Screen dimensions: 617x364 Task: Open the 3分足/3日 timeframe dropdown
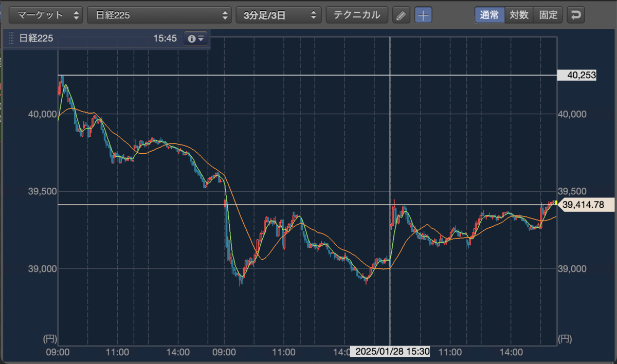279,15
